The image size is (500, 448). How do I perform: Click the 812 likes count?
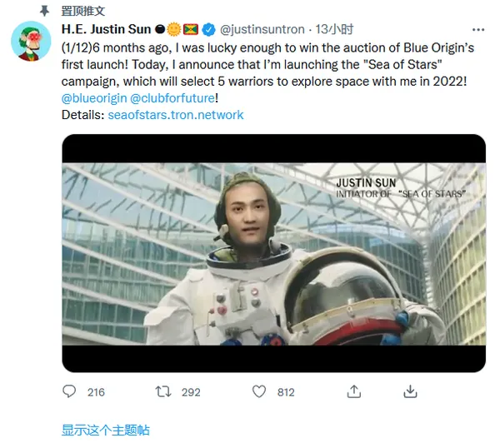[286, 391]
